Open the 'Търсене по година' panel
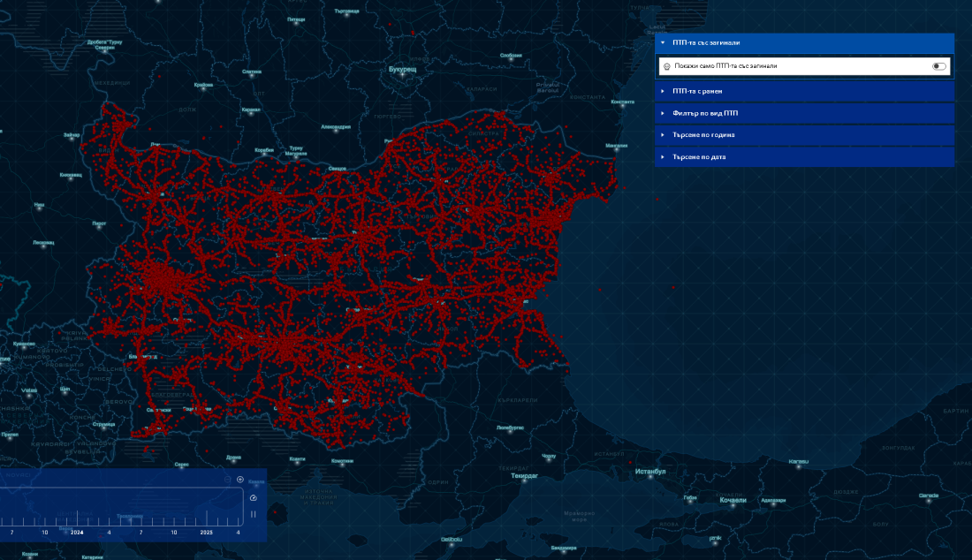 coord(804,135)
